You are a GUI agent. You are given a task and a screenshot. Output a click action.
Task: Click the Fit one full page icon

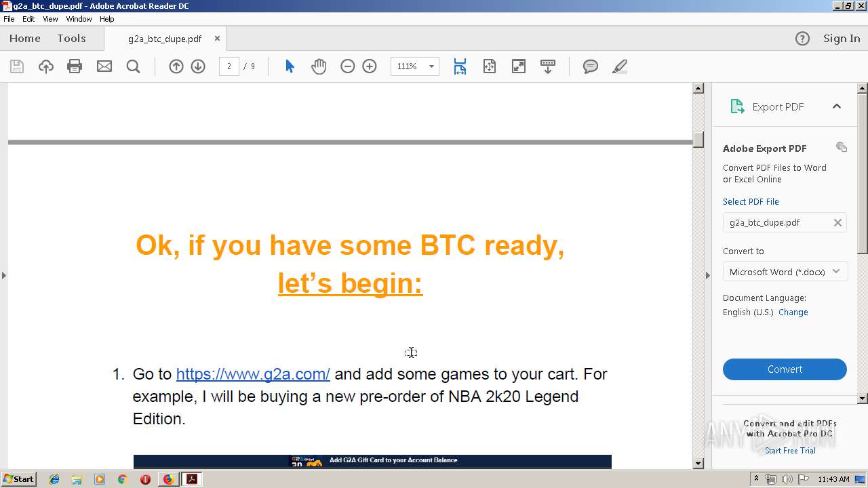pos(489,66)
